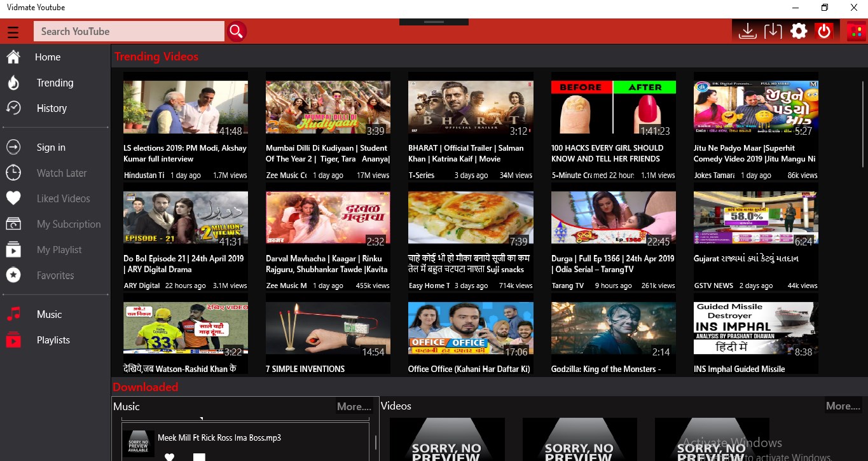The height and width of the screenshot is (461, 868).
Task: Click More button in Videos panel
Action: pyautogui.click(x=843, y=406)
